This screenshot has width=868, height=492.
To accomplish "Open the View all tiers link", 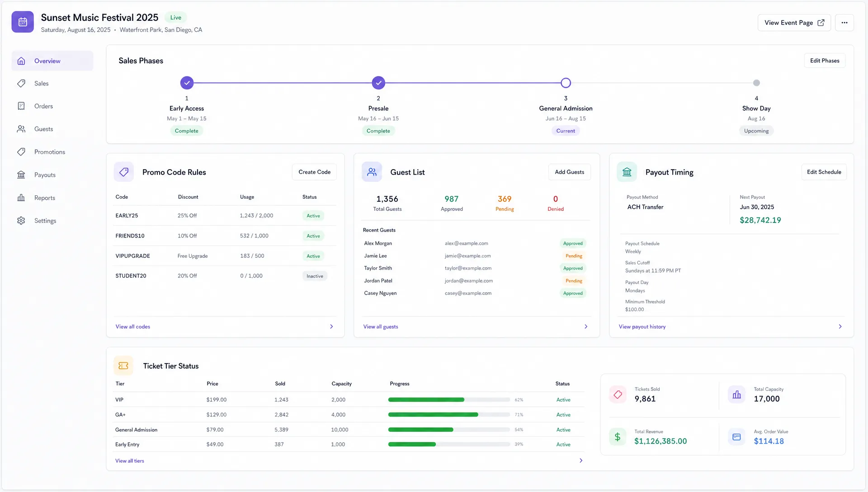I will 129,461.
